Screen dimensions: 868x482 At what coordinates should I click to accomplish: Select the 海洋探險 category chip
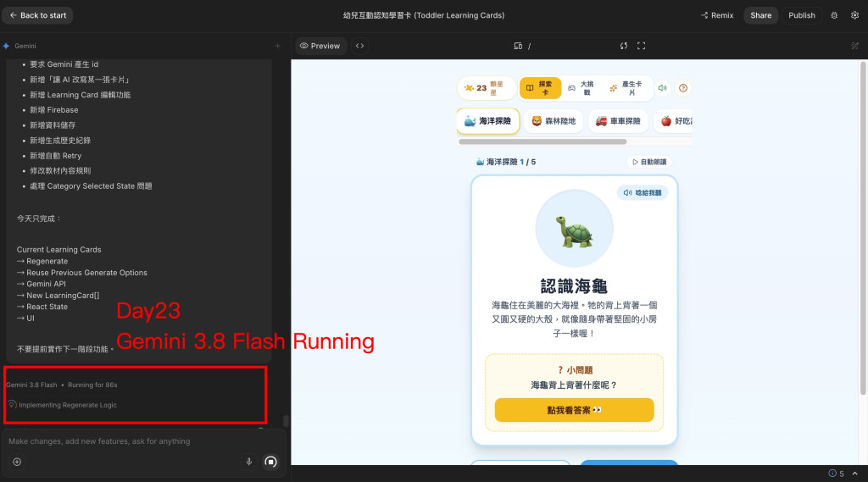tap(487, 121)
